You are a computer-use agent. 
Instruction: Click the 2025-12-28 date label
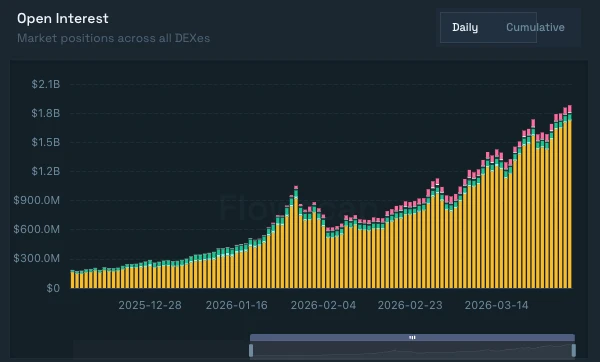150,305
